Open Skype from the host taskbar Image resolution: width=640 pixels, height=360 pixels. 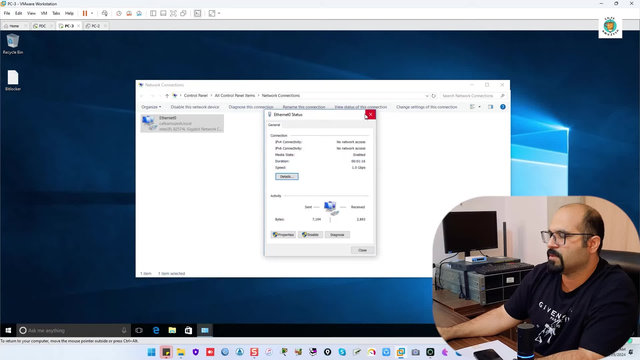coord(342,352)
